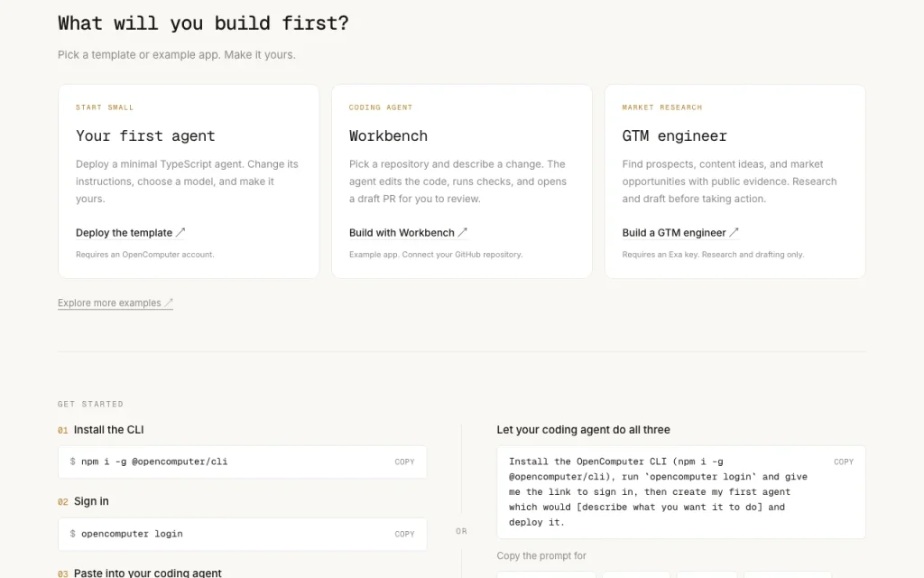Click the coding agent prompt text block

coord(658,492)
